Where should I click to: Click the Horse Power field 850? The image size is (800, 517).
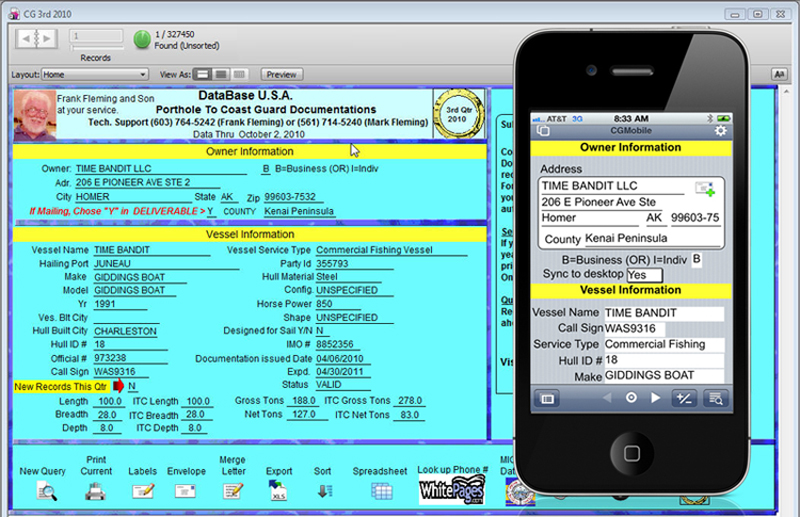coord(338,304)
